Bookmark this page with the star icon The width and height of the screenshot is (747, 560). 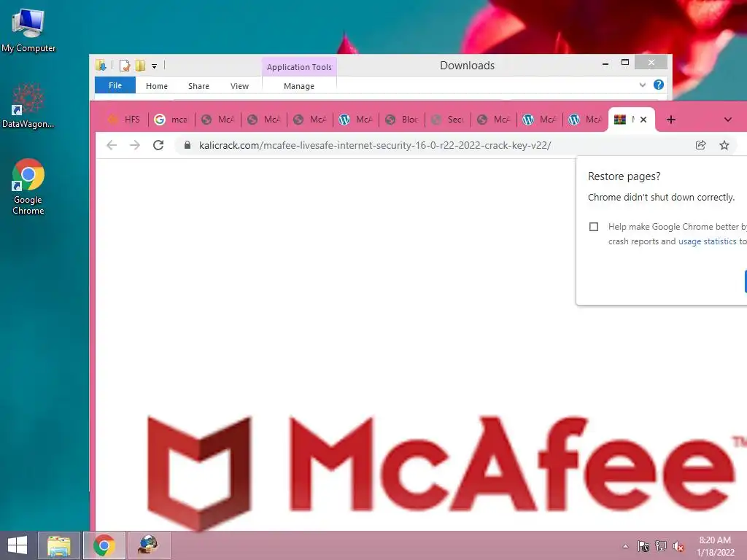[x=724, y=145]
